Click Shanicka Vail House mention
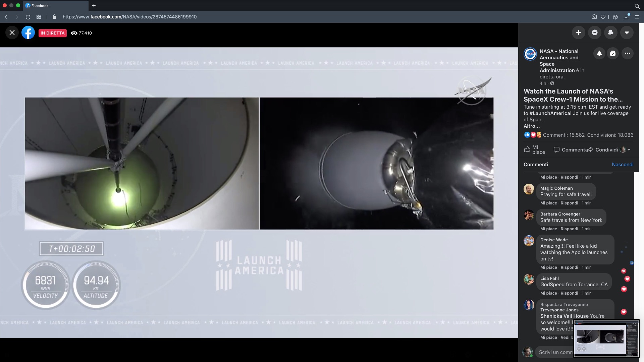 pos(565,316)
